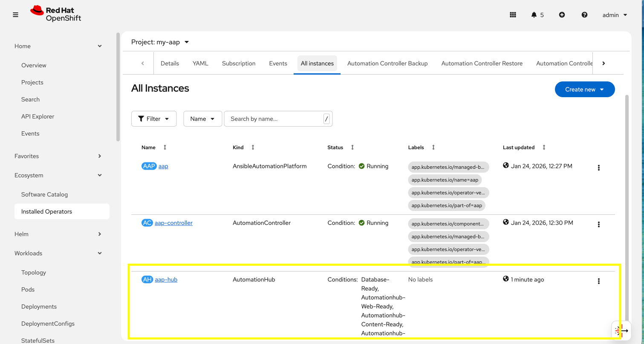Open the aap-hub instance link
644x344 pixels.
166,279
